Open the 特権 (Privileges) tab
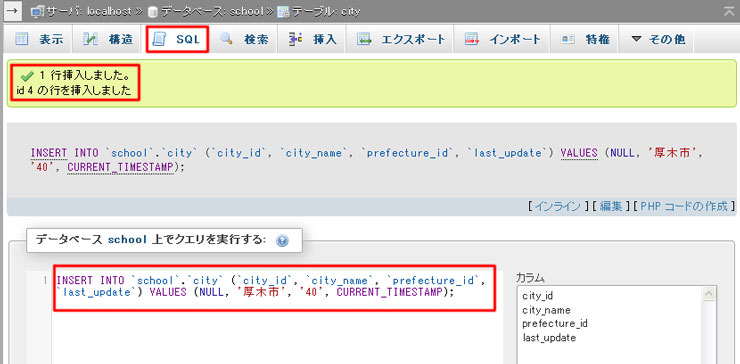740x364 pixels. coord(585,40)
